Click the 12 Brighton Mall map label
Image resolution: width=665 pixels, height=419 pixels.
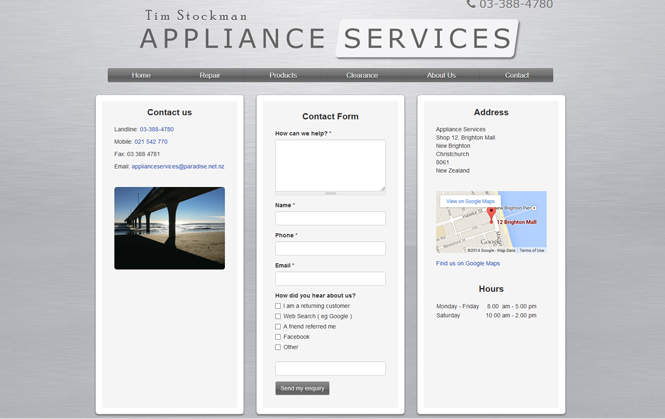(517, 222)
